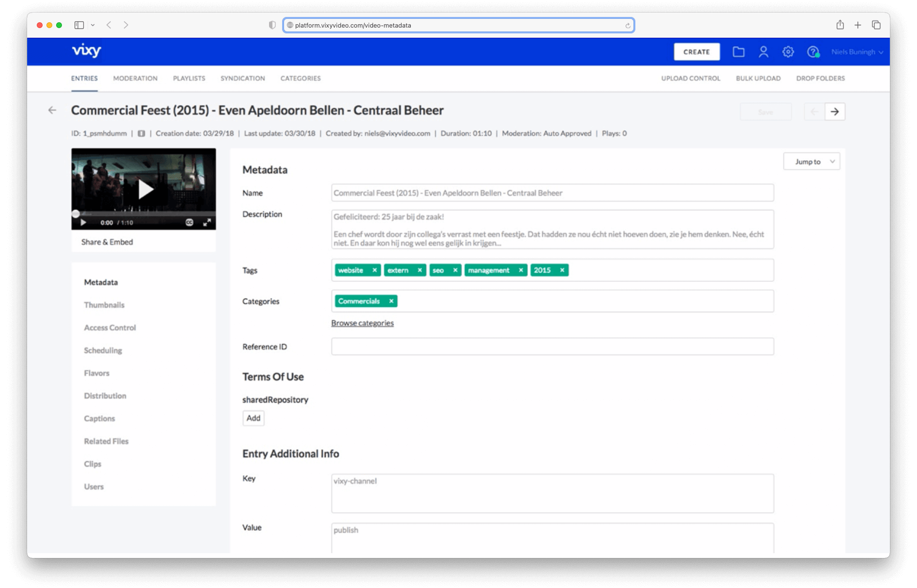The height and width of the screenshot is (588, 917).
Task: Play video with large center play button
Action: click(145, 189)
